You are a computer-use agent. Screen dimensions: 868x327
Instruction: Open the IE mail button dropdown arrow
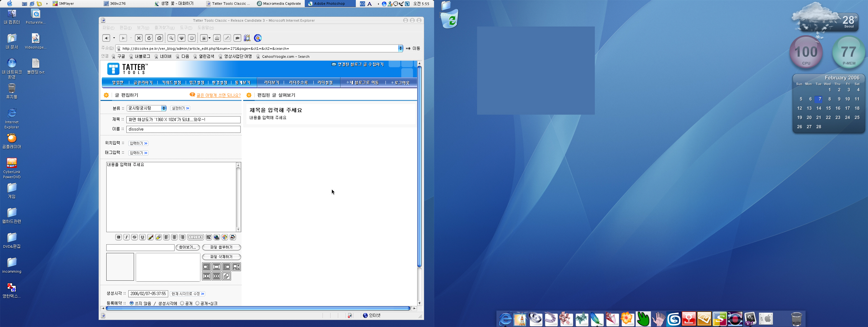pyautogui.click(x=209, y=38)
